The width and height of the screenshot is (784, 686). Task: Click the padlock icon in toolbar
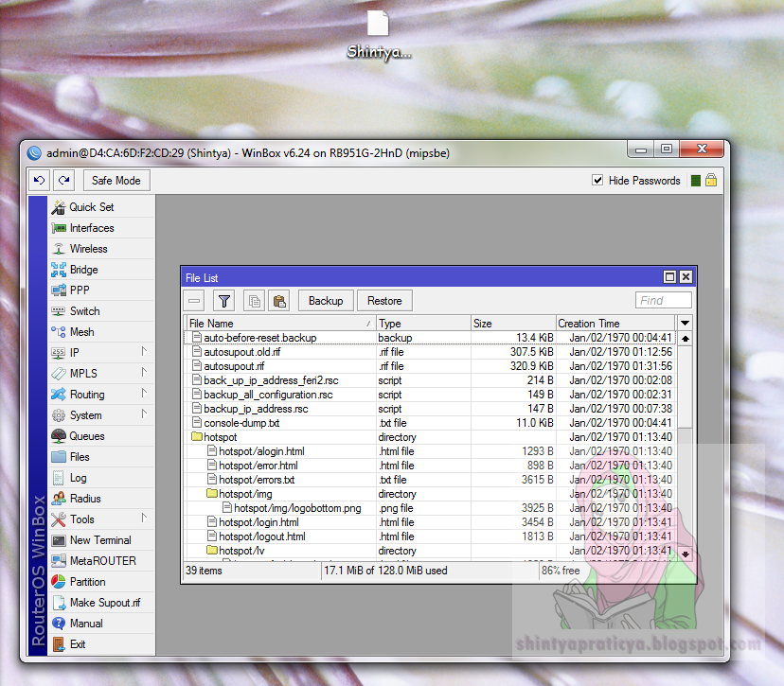click(x=711, y=181)
